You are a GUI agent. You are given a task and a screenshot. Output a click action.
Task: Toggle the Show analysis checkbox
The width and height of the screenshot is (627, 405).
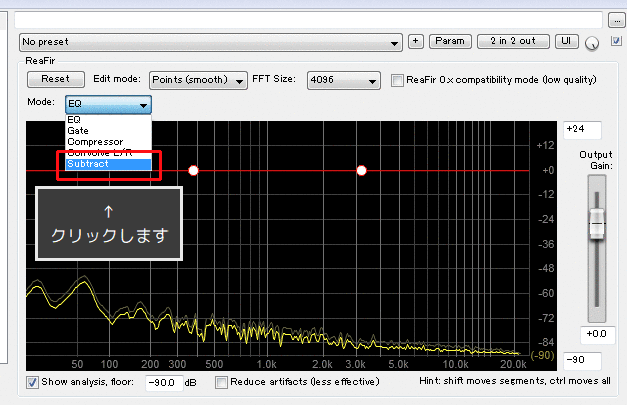point(33,382)
